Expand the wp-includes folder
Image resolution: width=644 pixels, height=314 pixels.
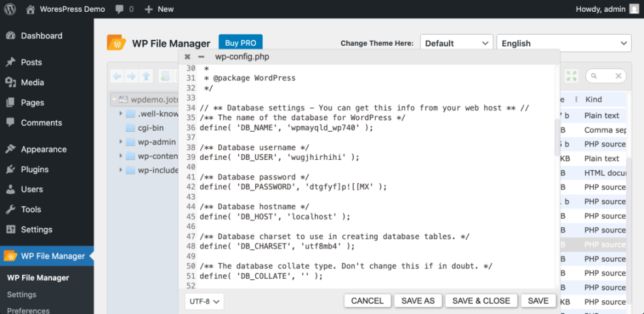[121, 170]
